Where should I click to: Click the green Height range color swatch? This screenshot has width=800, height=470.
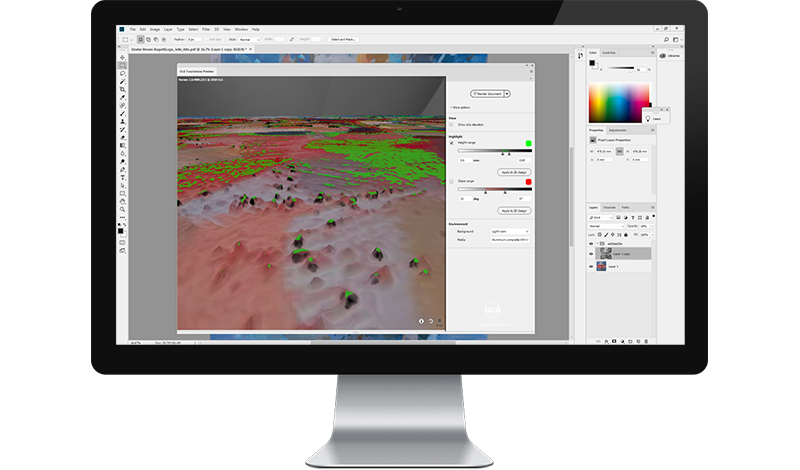529,143
